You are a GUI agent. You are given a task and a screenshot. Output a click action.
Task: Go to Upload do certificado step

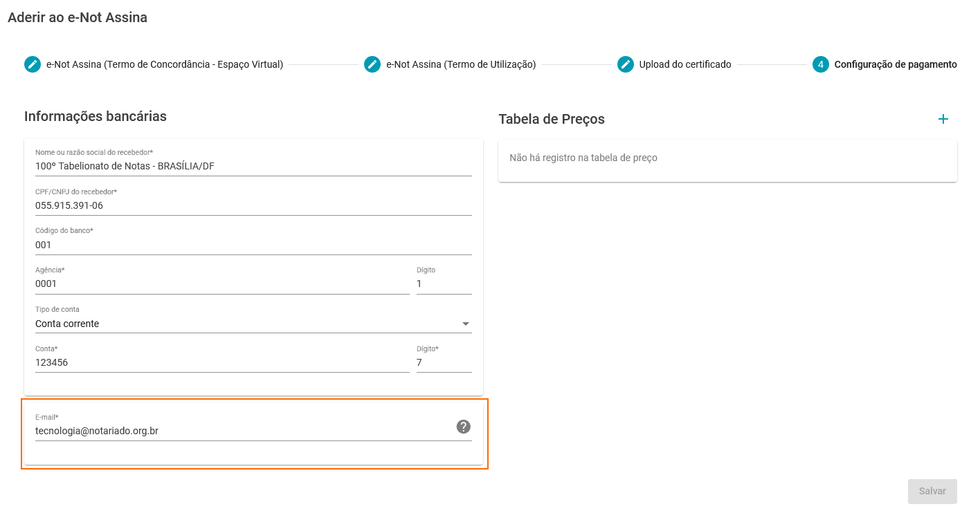pos(685,64)
